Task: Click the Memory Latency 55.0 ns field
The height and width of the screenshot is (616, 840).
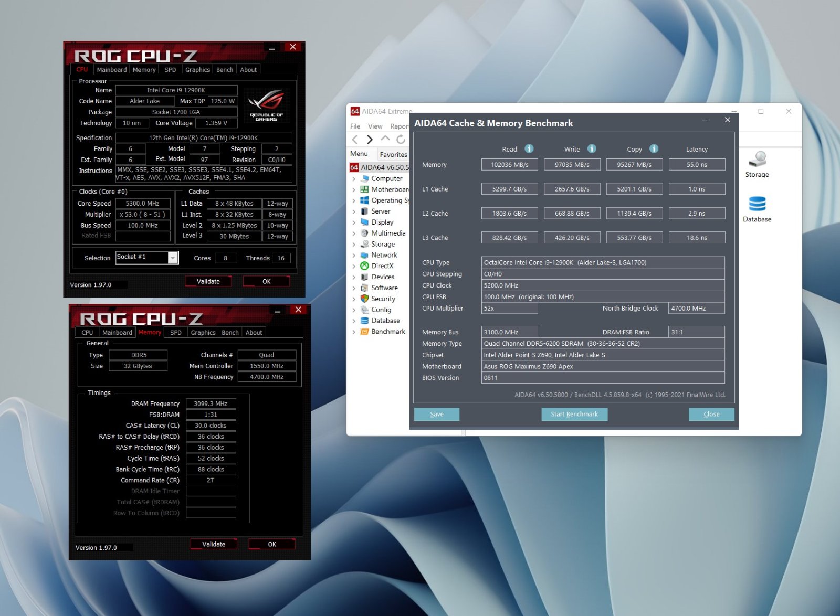Action: click(697, 165)
